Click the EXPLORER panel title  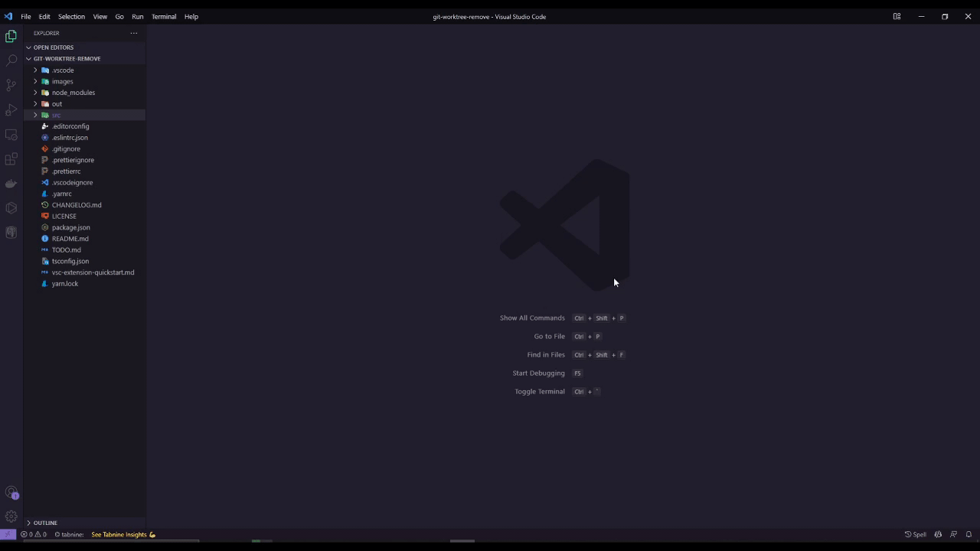tap(46, 33)
